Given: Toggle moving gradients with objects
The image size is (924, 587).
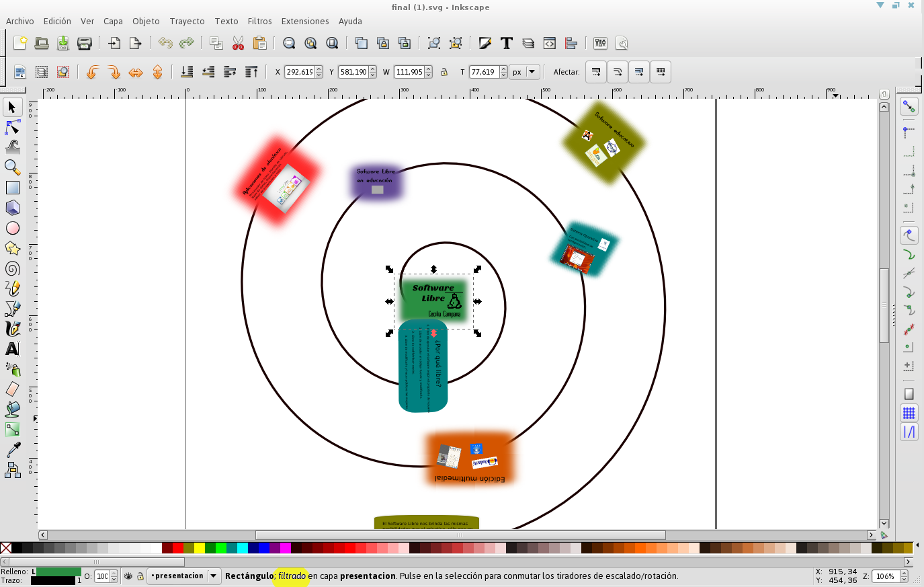Looking at the screenshot, I should pyautogui.click(x=639, y=72).
